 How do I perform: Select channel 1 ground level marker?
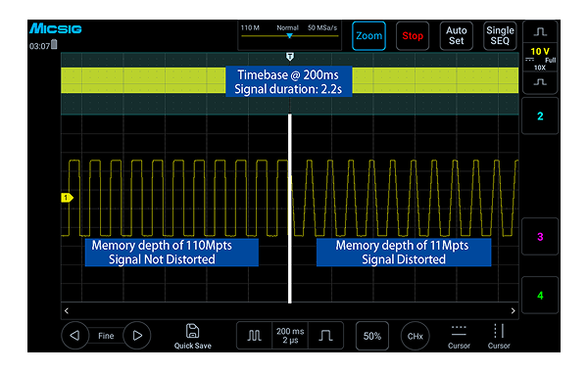tap(67, 198)
